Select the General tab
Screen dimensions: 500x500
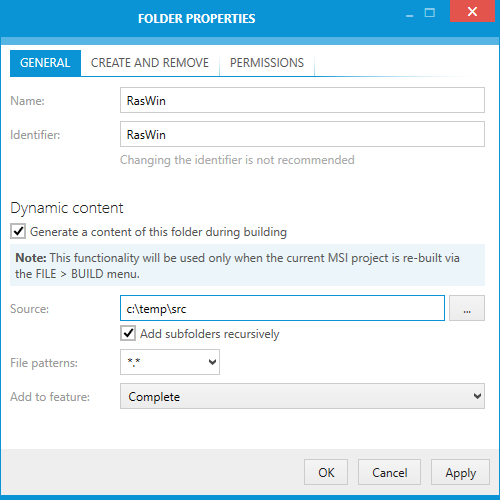pyautogui.click(x=45, y=63)
